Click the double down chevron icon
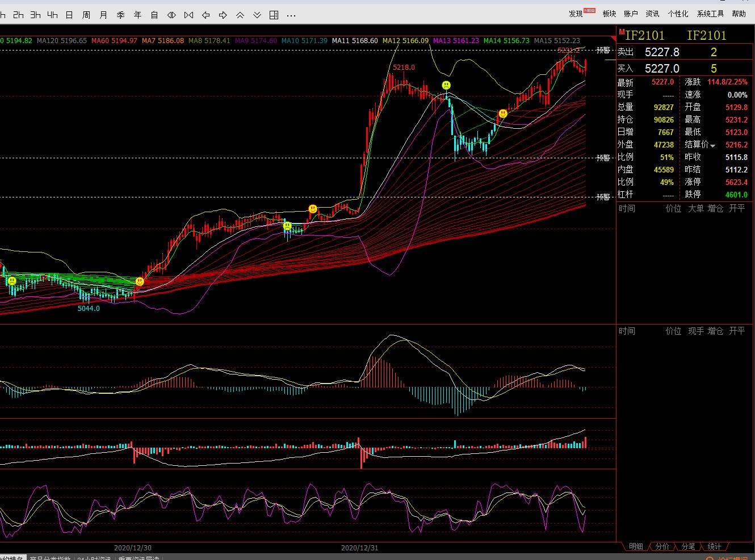Screen dimensions: 755x560 [257, 15]
